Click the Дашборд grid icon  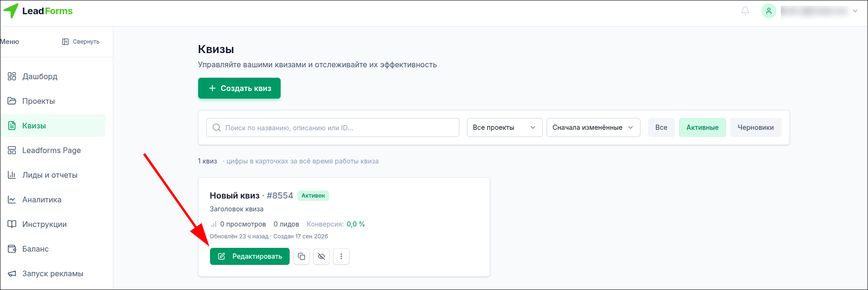tap(12, 76)
